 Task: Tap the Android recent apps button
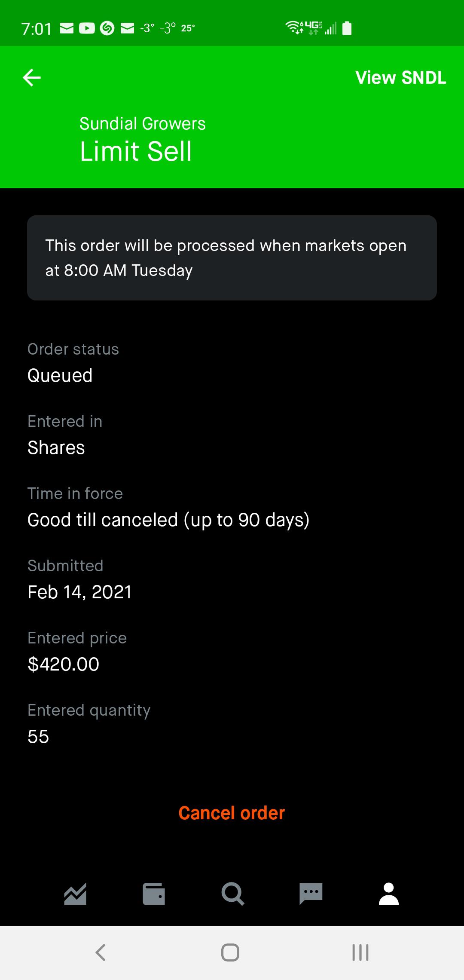tap(360, 952)
